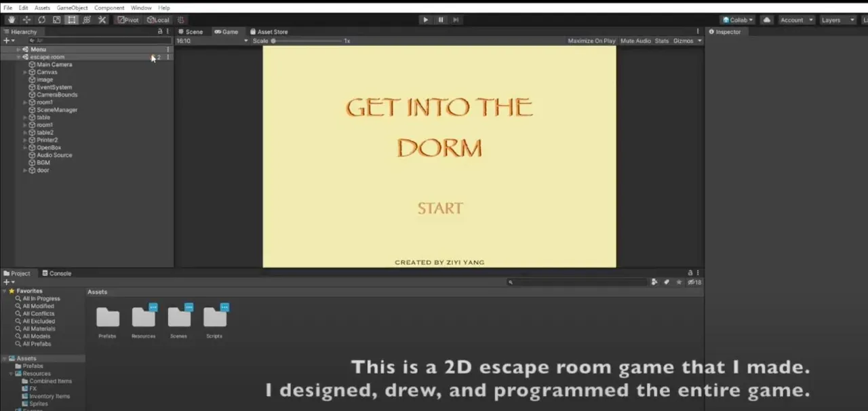Open the GameObject menu
The height and width of the screenshot is (411, 868).
coord(72,7)
